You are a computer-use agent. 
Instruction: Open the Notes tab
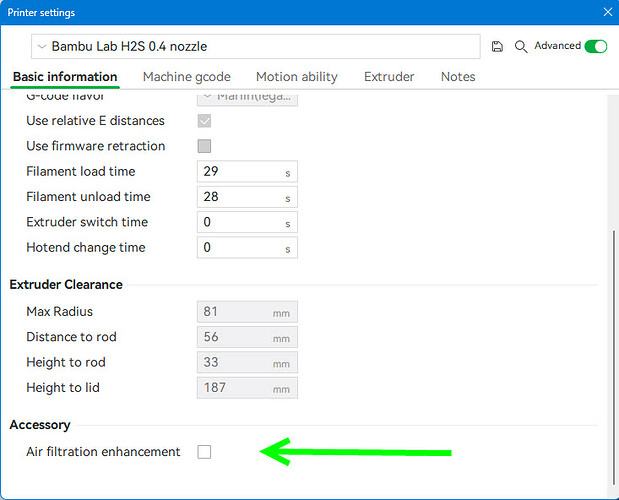[x=458, y=77]
